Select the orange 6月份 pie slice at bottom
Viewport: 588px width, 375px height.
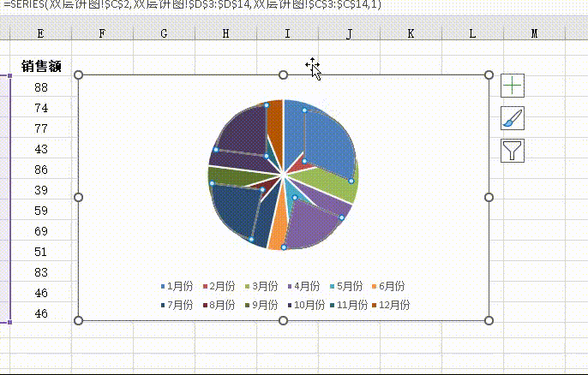277,234
